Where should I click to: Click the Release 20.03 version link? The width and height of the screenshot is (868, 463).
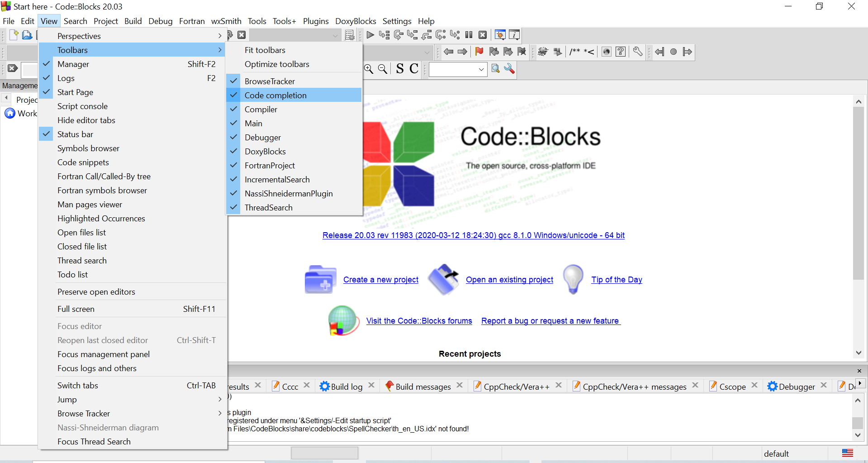[x=474, y=235]
